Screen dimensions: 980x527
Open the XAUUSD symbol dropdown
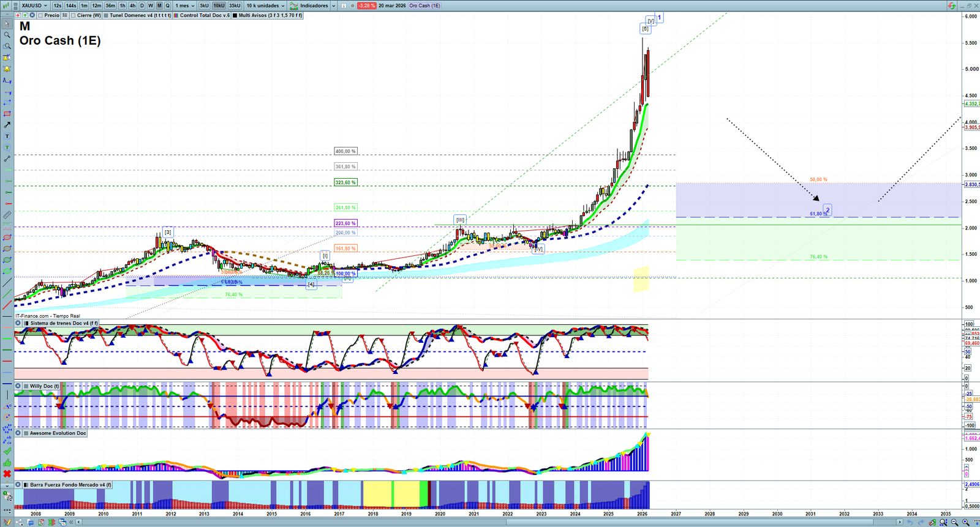pyautogui.click(x=34, y=6)
